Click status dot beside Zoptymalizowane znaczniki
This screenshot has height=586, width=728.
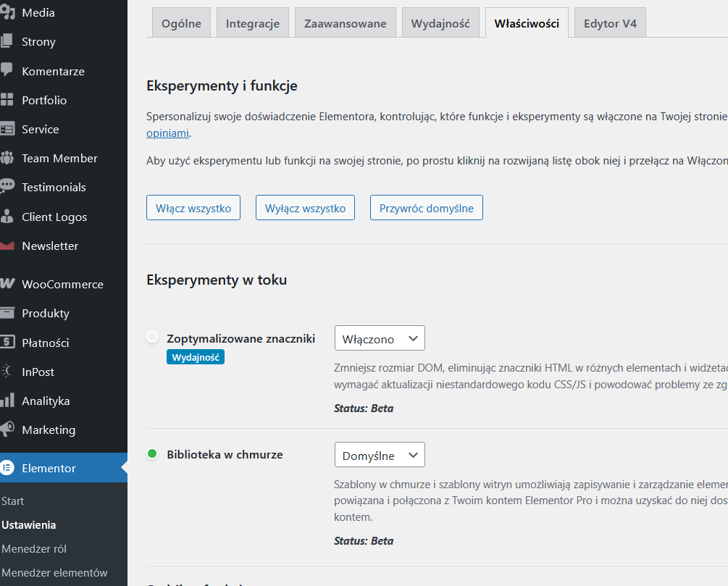(x=152, y=338)
